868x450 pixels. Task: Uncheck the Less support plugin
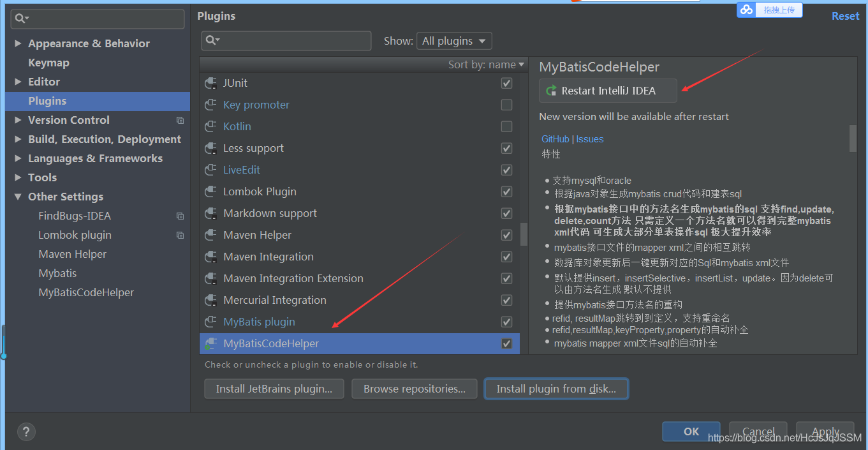click(x=506, y=149)
